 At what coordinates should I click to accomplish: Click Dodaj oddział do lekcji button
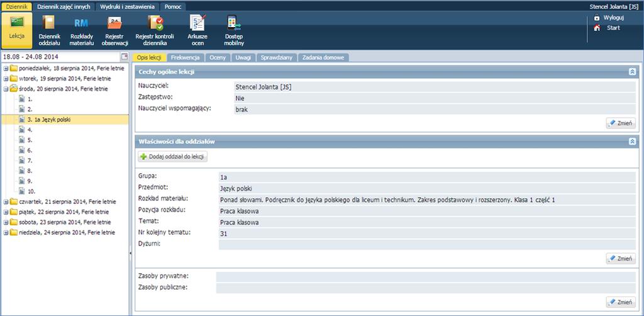click(x=173, y=157)
